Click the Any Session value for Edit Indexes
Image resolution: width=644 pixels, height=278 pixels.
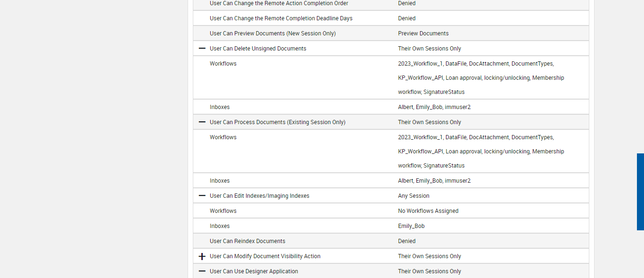click(x=413, y=196)
